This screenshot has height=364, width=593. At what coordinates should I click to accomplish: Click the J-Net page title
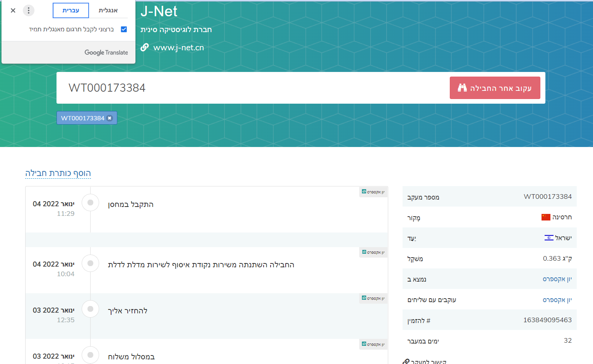(x=159, y=11)
